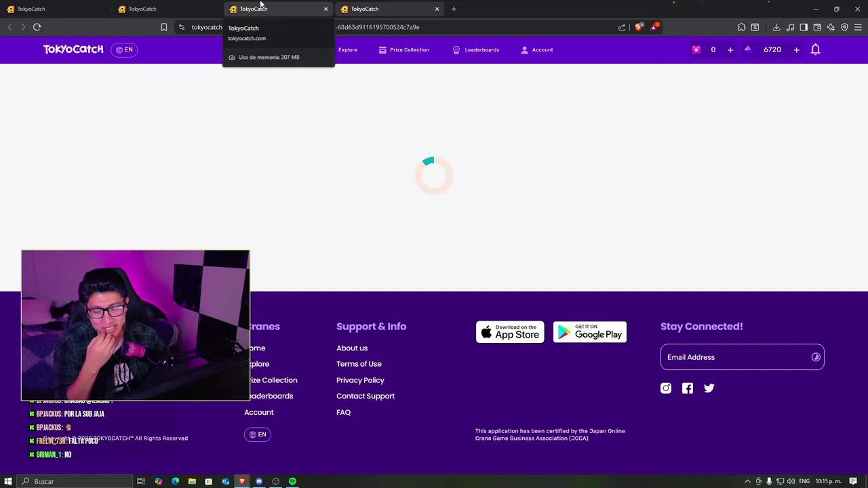Image resolution: width=868 pixels, height=488 pixels.
Task: Open Leo AI sparkle icon
Action: pyautogui.click(x=831, y=27)
